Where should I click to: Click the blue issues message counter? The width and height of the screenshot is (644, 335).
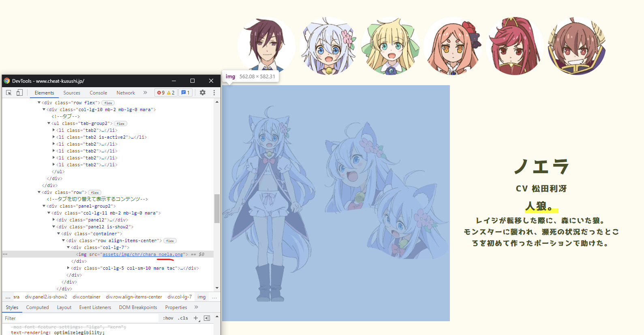[185, 93]
